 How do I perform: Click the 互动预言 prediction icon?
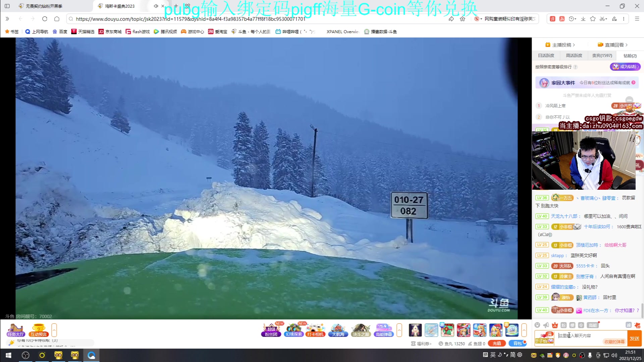pyautogui.click(x=39, y=330)
